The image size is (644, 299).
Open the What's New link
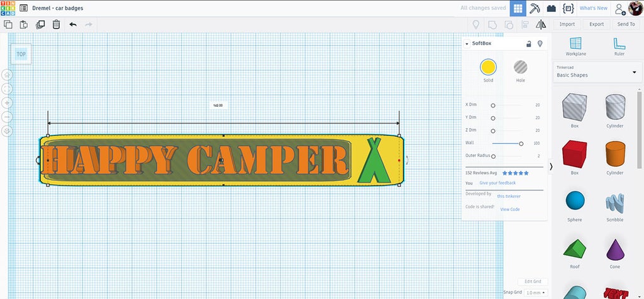pos(593,8)
